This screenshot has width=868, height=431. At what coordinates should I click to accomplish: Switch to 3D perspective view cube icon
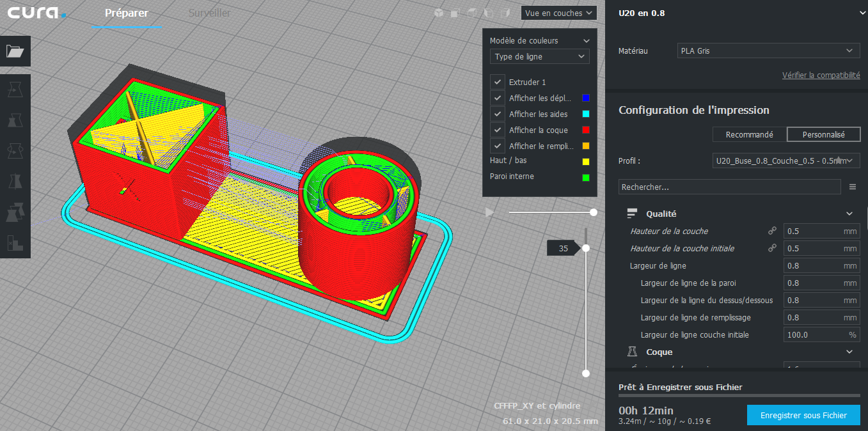(x=438, y=13)
